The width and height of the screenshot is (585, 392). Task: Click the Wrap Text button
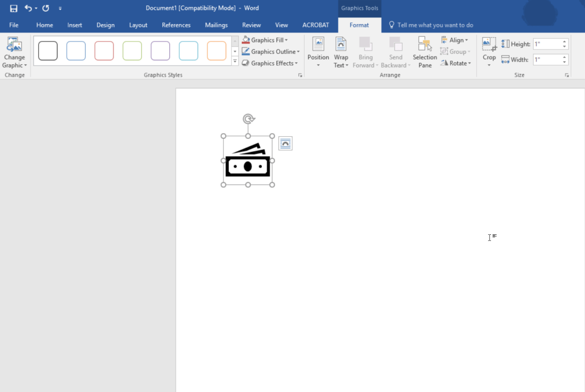341,52
